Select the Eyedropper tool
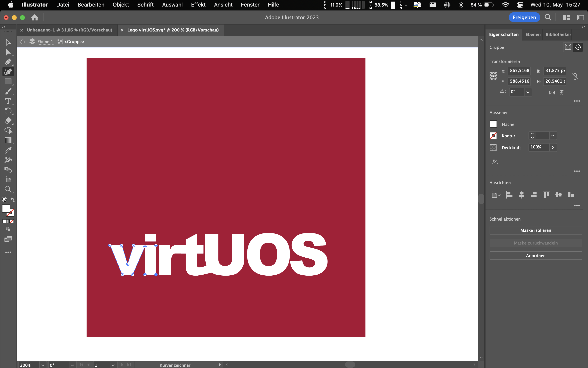Viewport: 588px width, 368px height. (x=8, y=150)
